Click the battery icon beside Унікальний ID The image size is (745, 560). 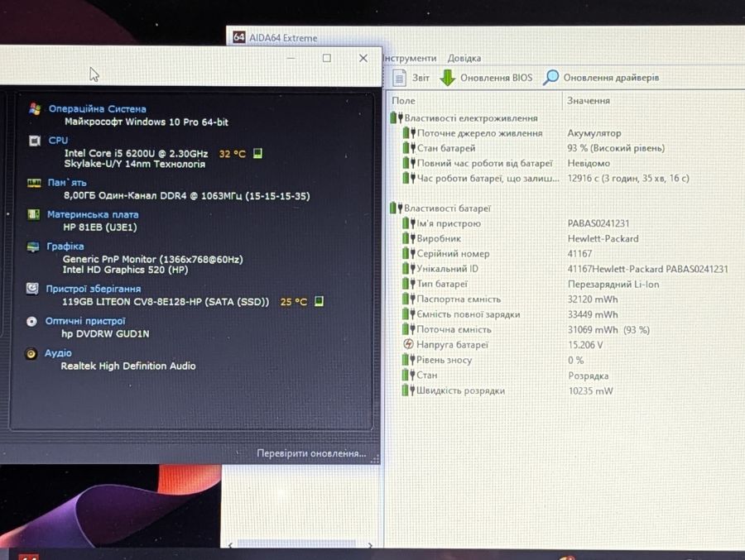click(x=409, y=268)
